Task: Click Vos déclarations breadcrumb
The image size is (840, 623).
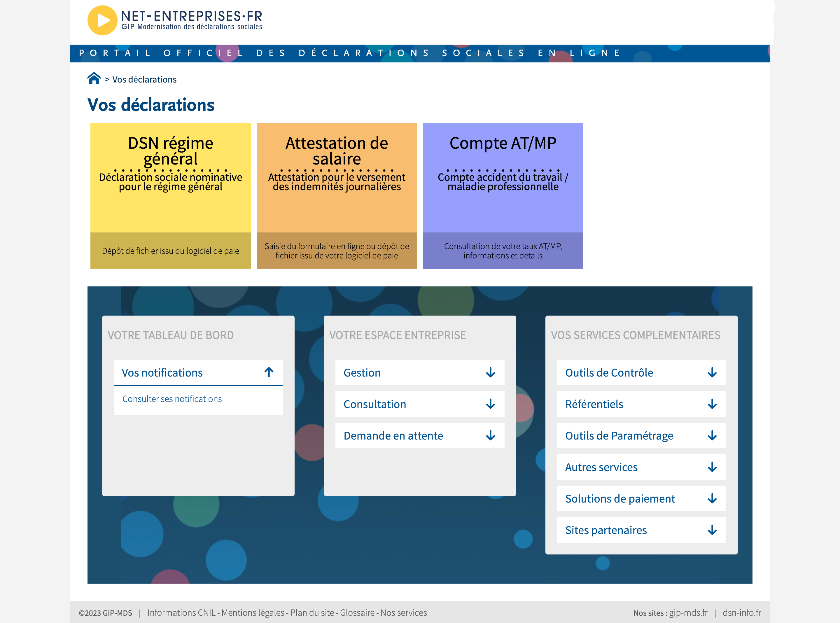Action: (x=144, y=80)
